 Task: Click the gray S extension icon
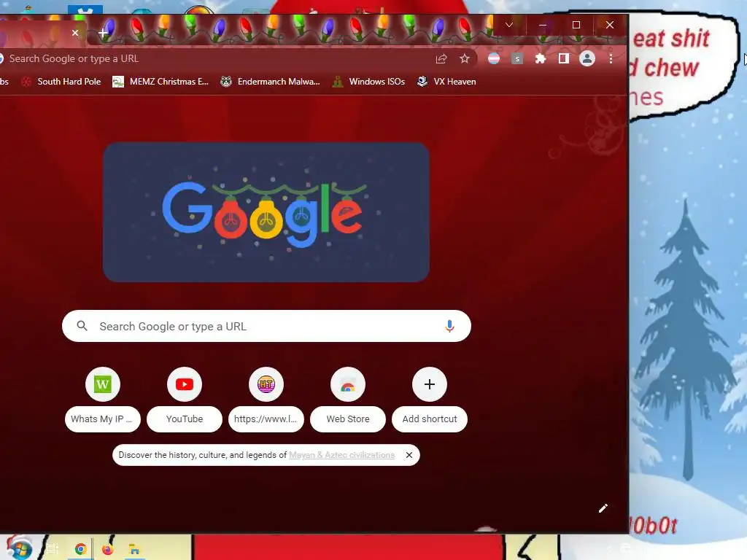coord(517,58)
